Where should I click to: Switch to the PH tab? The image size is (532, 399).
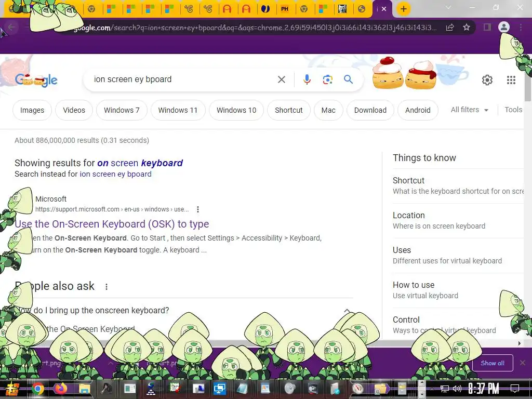pos(284,9)
